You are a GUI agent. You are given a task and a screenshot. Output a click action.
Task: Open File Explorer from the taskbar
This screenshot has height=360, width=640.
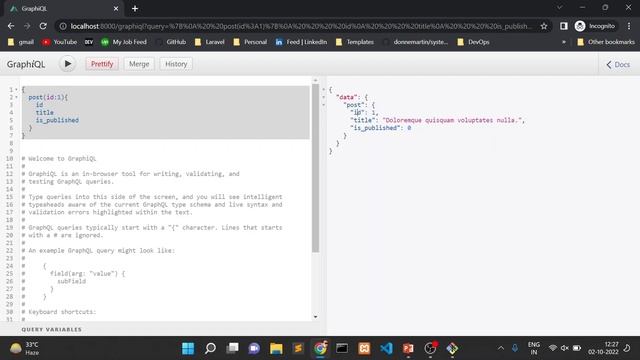(276, 348)
